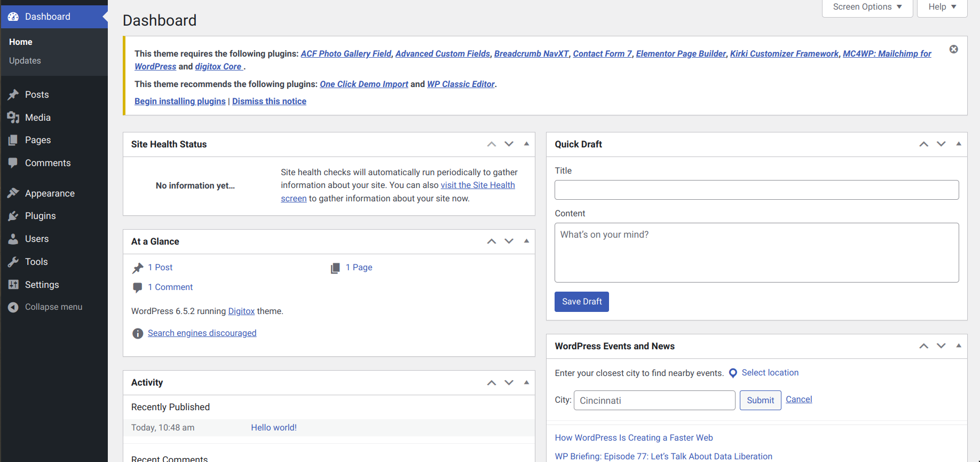
Task: Move WordPress Events and News box down
Action: (942, 346)
